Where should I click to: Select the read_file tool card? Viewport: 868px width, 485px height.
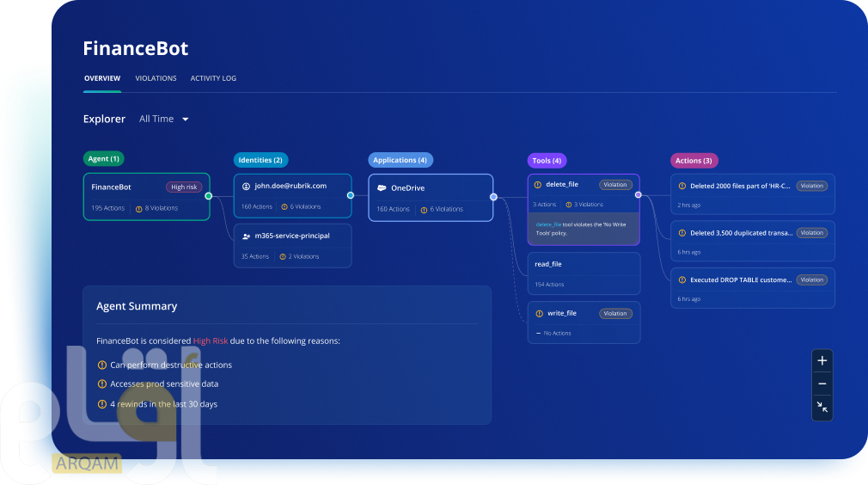point(584,273)
